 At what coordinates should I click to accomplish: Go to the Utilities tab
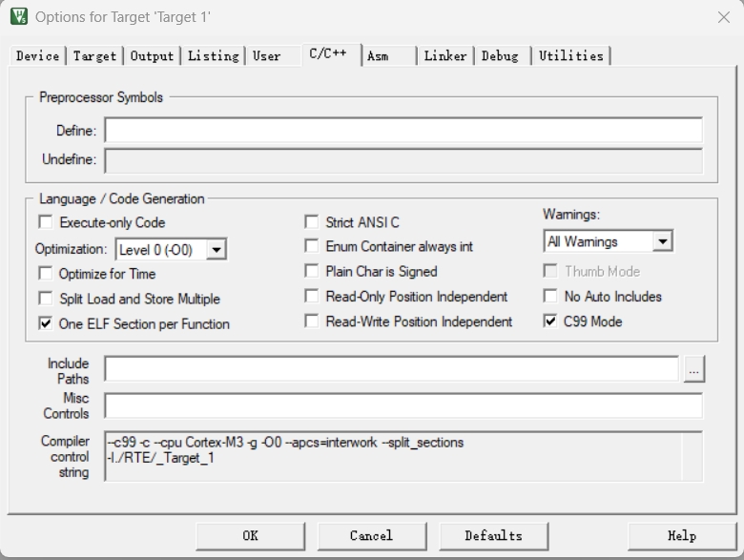coord(570,56)
